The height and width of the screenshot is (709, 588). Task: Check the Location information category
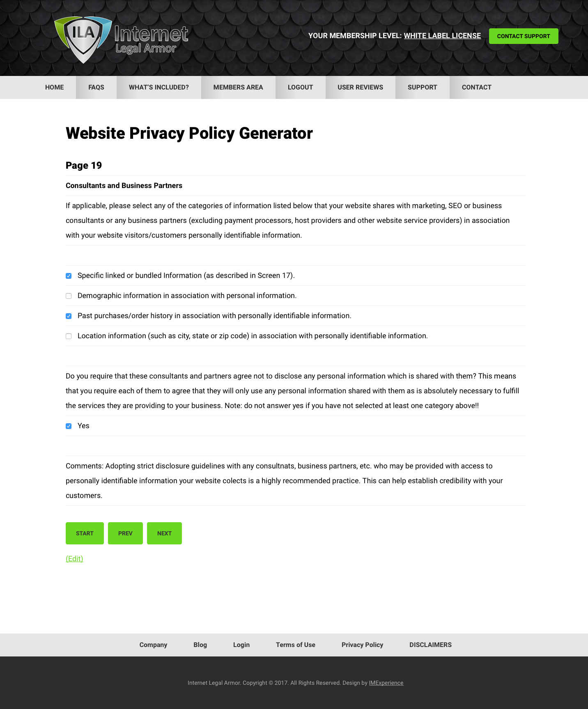point(68,336)
